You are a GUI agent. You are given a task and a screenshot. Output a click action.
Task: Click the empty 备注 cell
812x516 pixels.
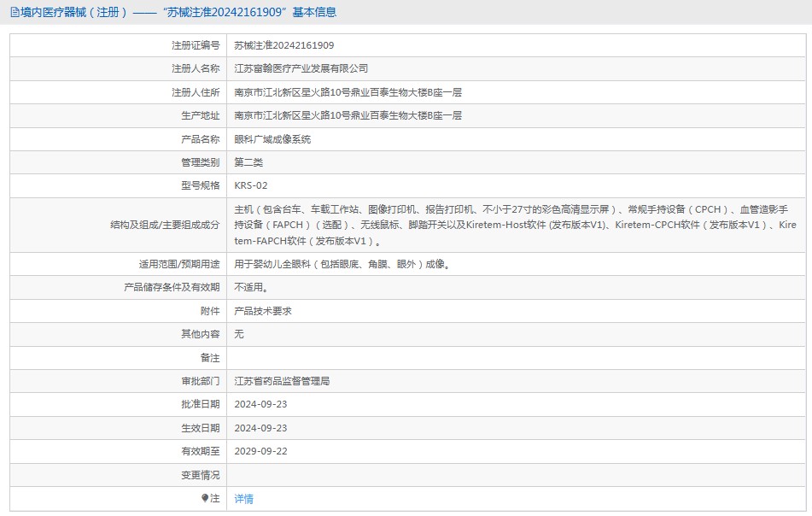(427, 358)
